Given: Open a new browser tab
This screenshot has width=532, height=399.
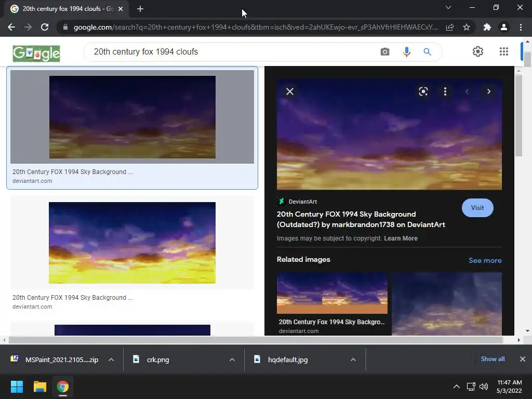Looking at the screenshot, I should coord(140,9).
